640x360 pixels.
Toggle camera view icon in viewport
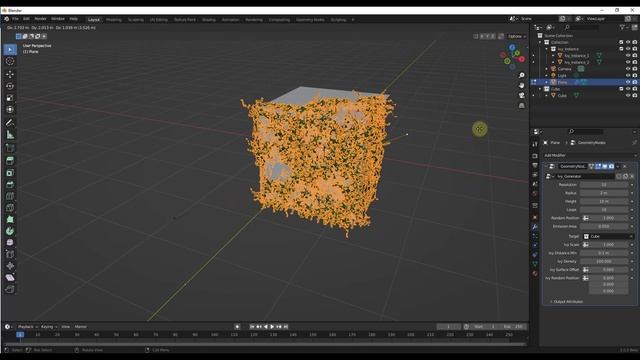521,95
